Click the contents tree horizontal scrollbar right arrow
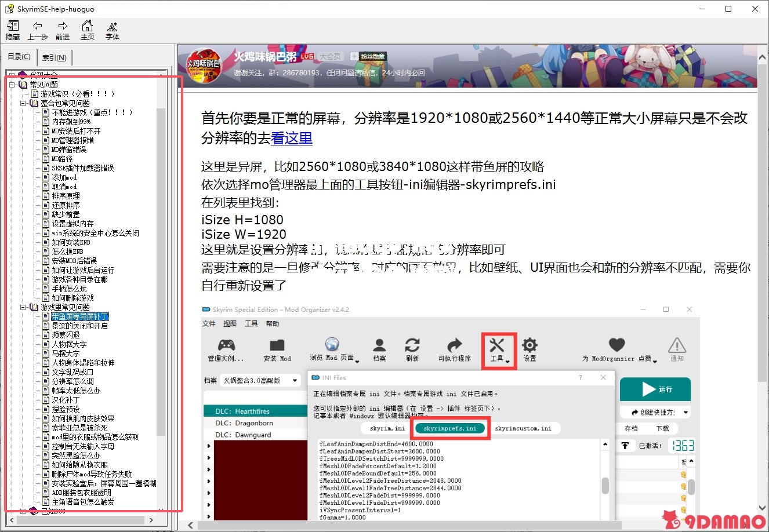769x532 pixels. pos(151,520)
